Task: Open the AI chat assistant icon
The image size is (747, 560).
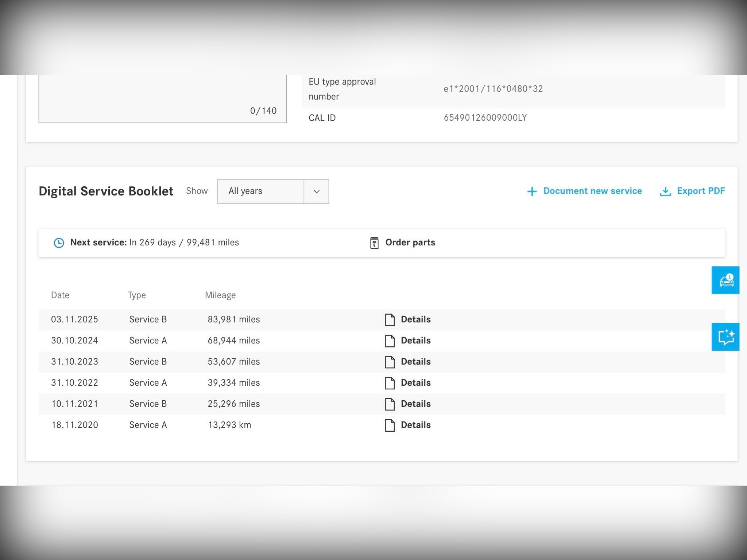Action: click(x=725, y=337)
